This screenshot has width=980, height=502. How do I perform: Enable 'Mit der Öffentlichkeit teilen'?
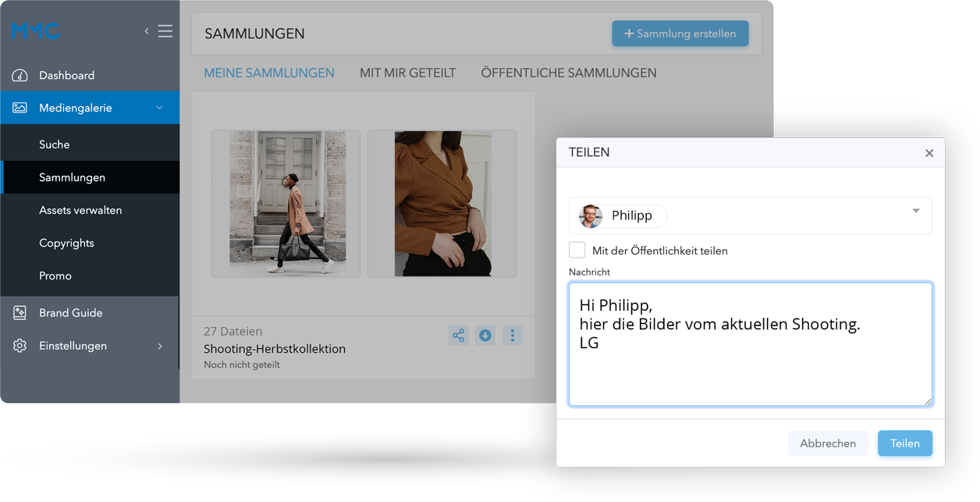(577, 250)
